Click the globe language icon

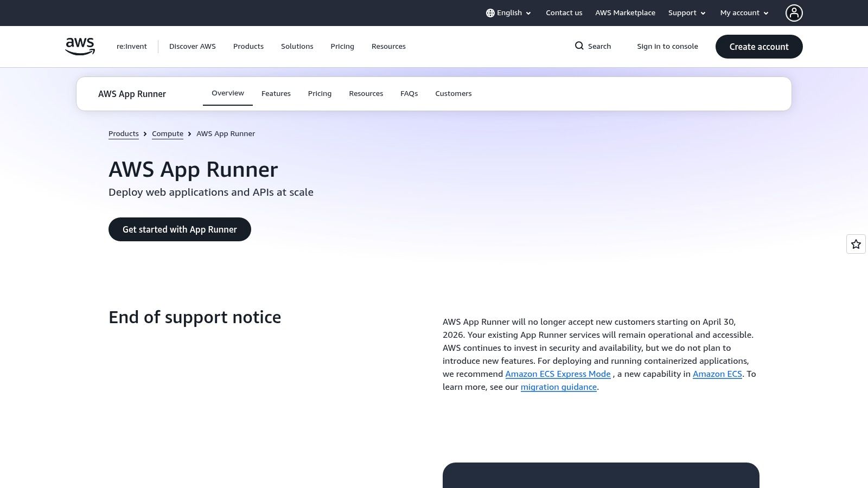pyautogui.click(x=490, y=13)
